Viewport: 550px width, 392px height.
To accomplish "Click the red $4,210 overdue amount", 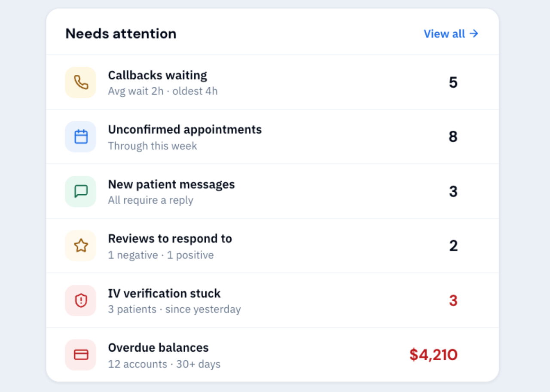I will click(x=433, y=355).
